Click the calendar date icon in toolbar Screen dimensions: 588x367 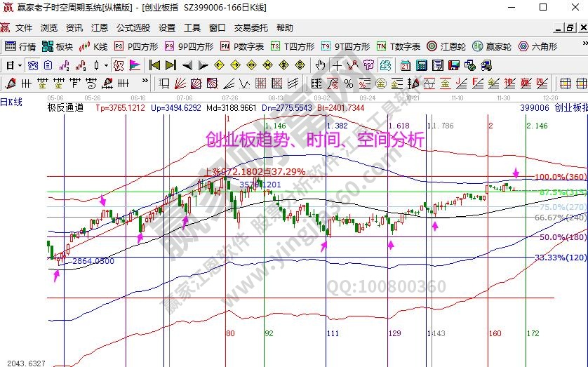coord(405,65)
